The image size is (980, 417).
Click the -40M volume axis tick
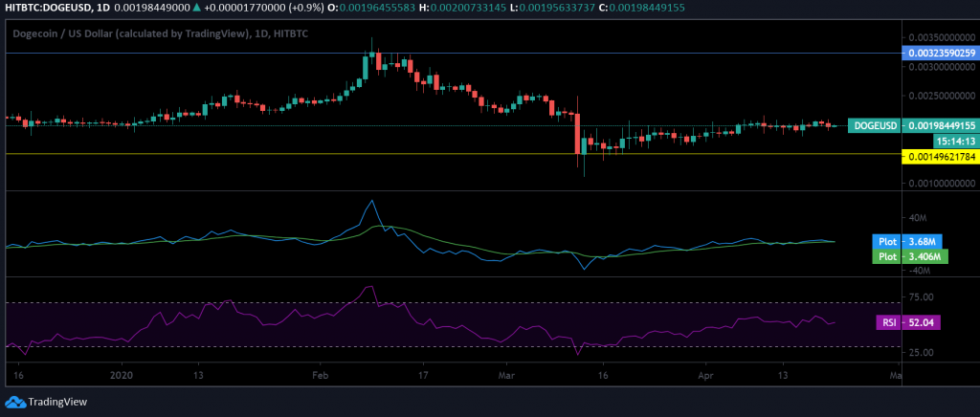pos(921,271)
